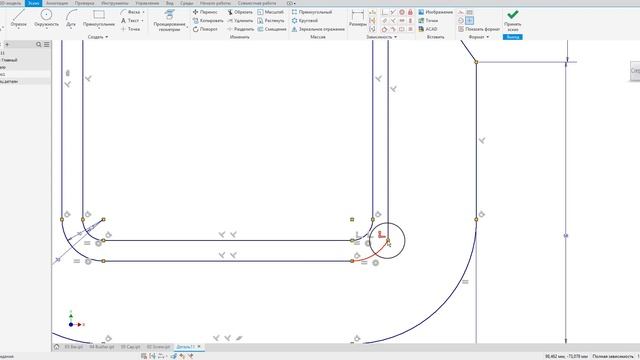The image size is (640, 360).
Task: Select the Прямоугольник rectangle tool
Action: click(x=99, y=18)
